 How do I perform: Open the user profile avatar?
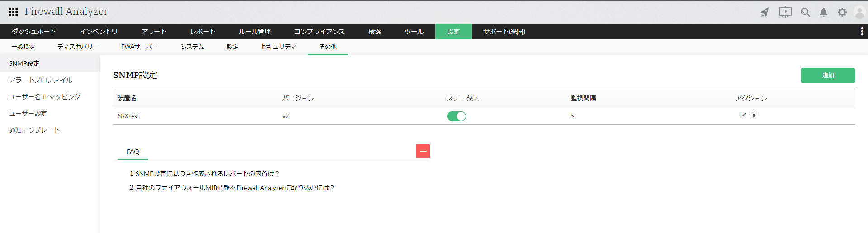point(859,12)
